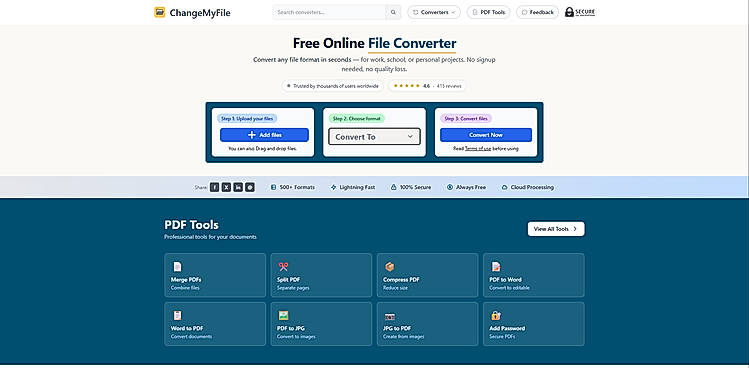Viewport: 749px width, 368px height.
Task: Click the Merge PDFs document icon
Action: point(177,267)
